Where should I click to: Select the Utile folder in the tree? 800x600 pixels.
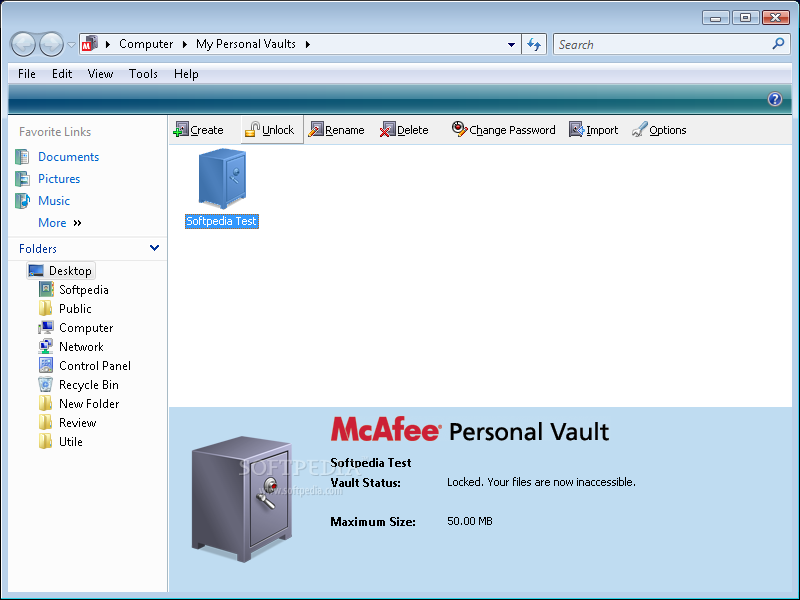[x=70, y=442]
